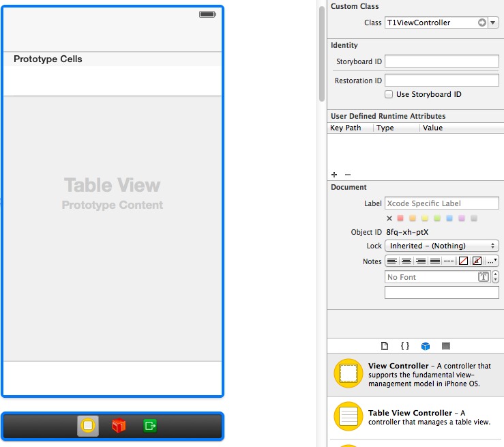504x447 pixels.
Task: Select the green Exit icon
Action: click(x=150, y=426)
